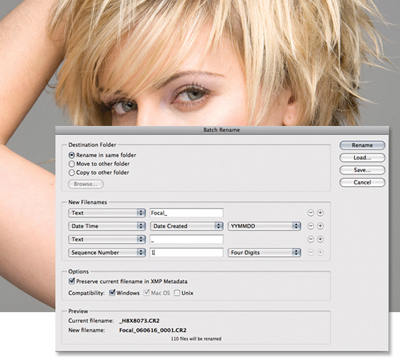Open the first Text type dropdown
400x362 pixels.
107,213
